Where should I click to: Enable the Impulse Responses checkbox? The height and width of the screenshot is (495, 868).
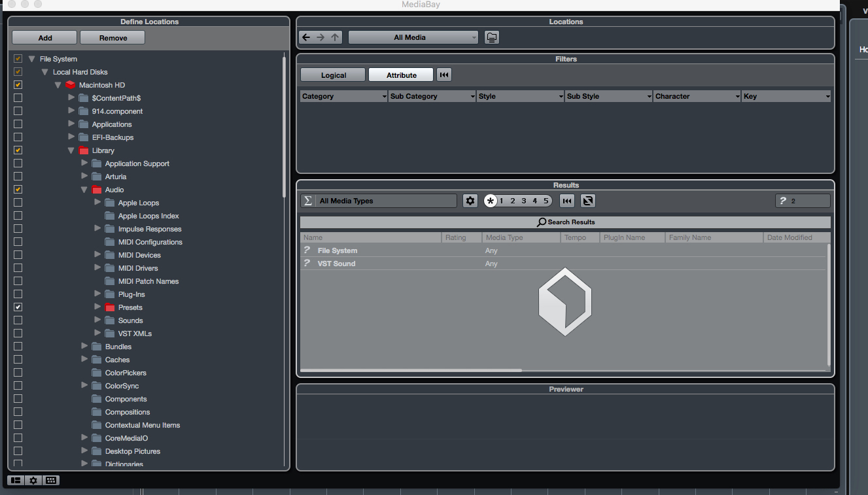coord(18,229)
